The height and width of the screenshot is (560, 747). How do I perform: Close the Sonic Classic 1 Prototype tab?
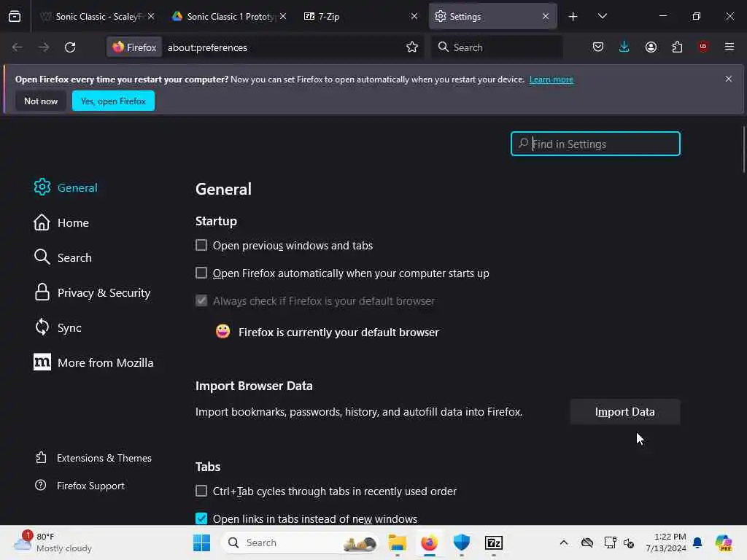click(283, 16)
